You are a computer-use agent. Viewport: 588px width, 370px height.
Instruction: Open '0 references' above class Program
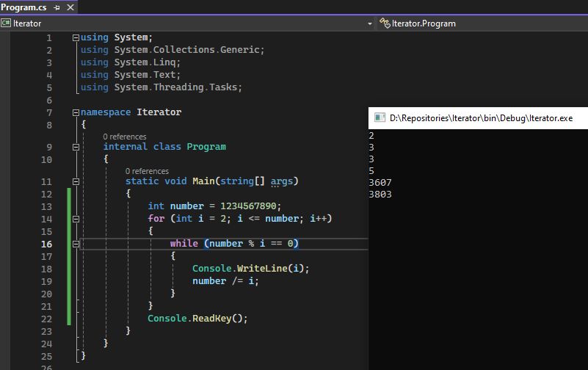pos(125,137)
